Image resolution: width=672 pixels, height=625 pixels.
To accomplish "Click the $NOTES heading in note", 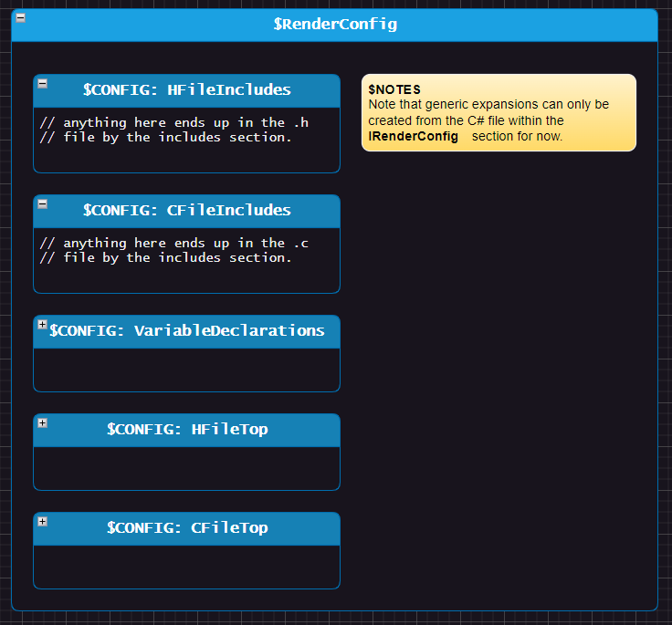I will click(394, 89).
